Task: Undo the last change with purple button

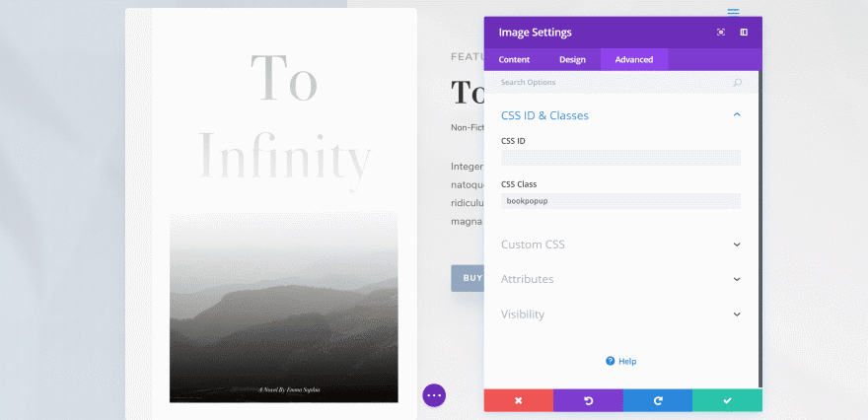Action: coord(588,400)
